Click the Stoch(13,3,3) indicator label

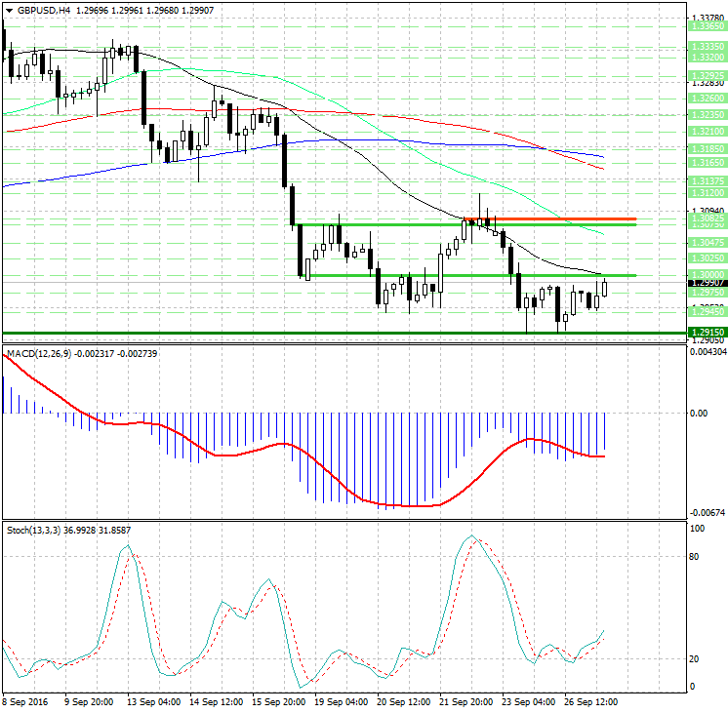click(x=31, y=530)
